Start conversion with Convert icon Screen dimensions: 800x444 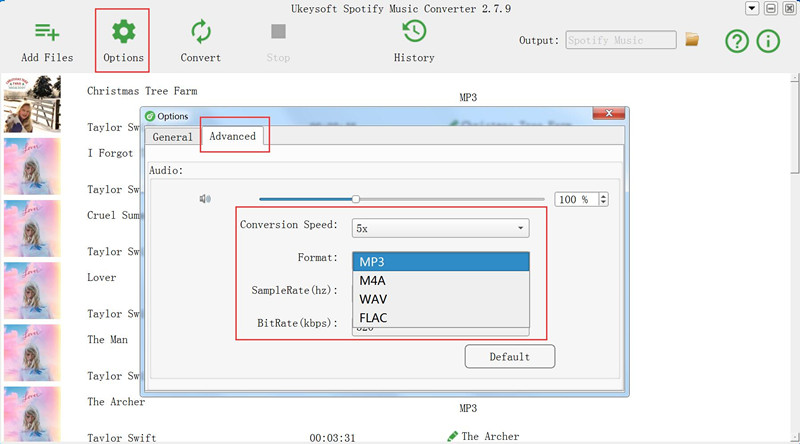201,32
